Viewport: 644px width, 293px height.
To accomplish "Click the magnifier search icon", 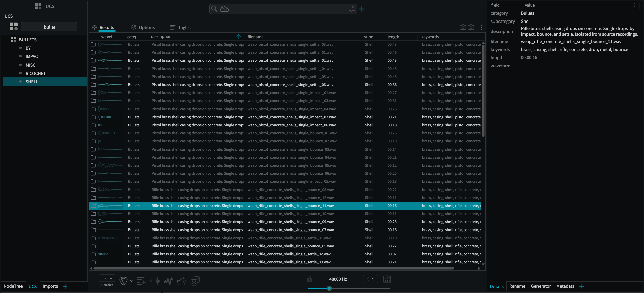I will pos(214,9).
